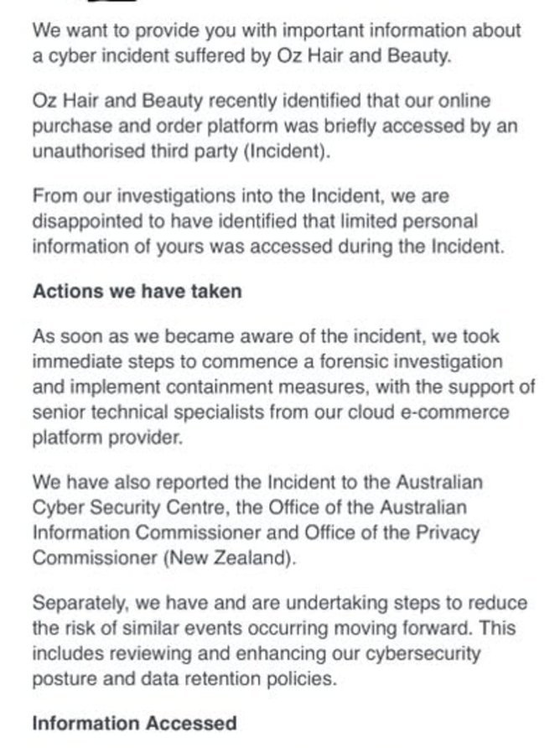Click the paragraph starting "We want to provide"
This screenshot has height=748, width=560.
click(x=277, y=43)
